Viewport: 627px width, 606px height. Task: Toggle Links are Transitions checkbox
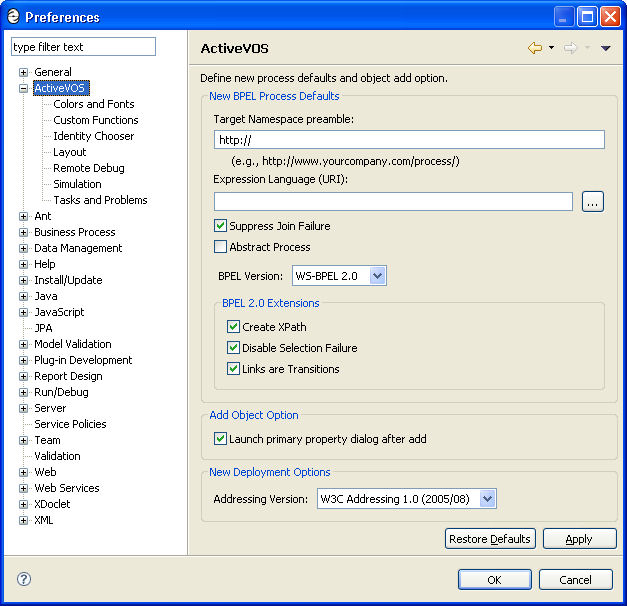(x=233, y=368)
